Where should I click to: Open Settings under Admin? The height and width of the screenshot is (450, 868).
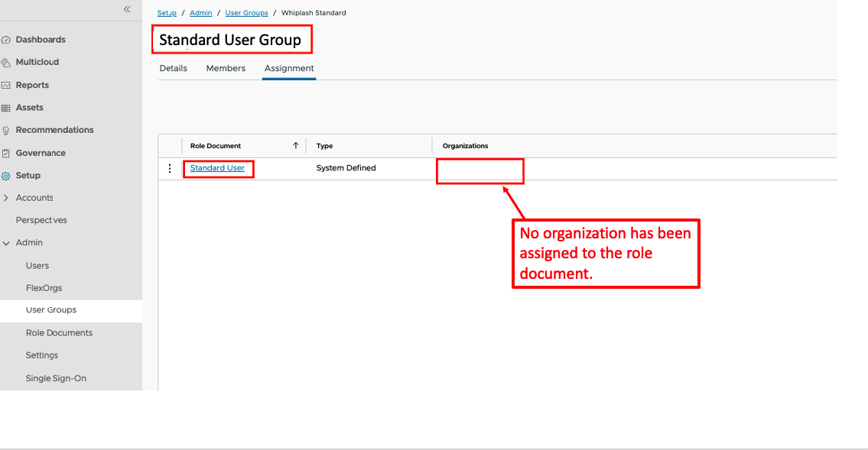coord(41,355)
